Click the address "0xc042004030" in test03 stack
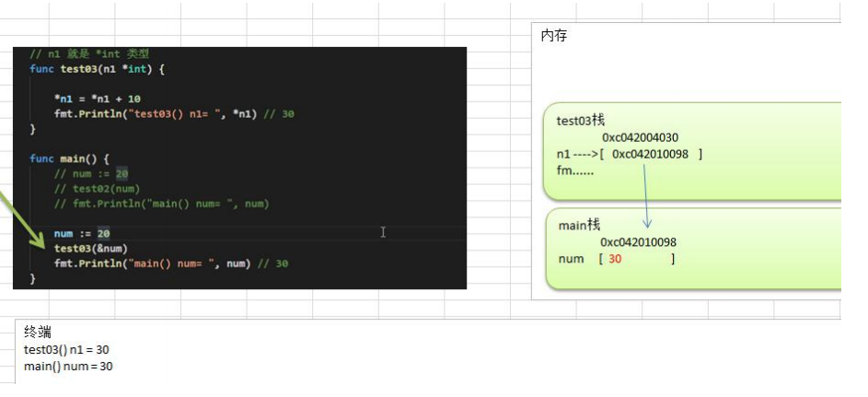 tap(640, 138)
